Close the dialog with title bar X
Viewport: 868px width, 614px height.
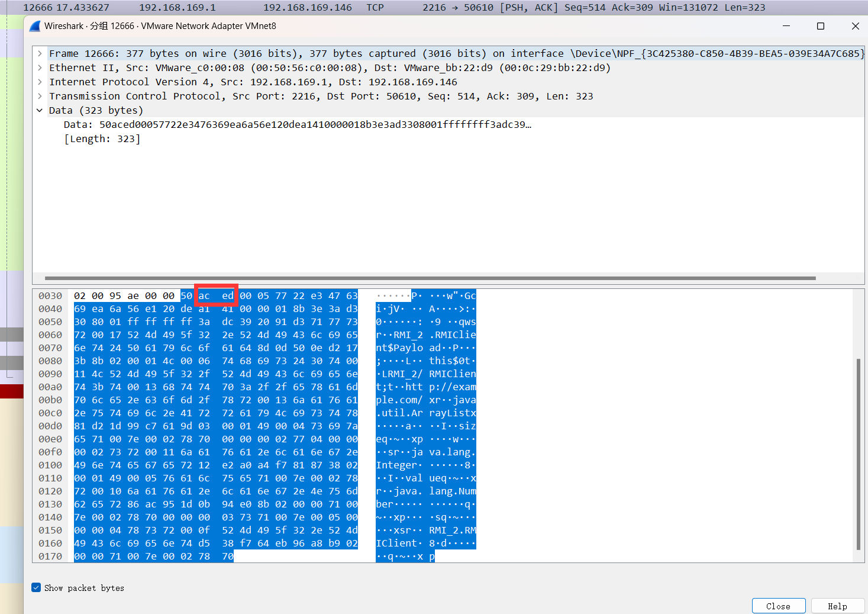(x=855, y=26)
